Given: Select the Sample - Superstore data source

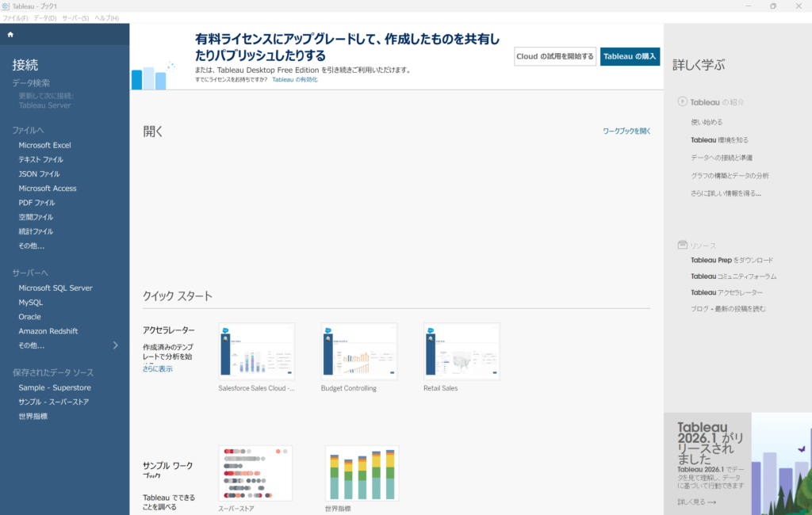Looking at the screenshot, I should point(55,387).
